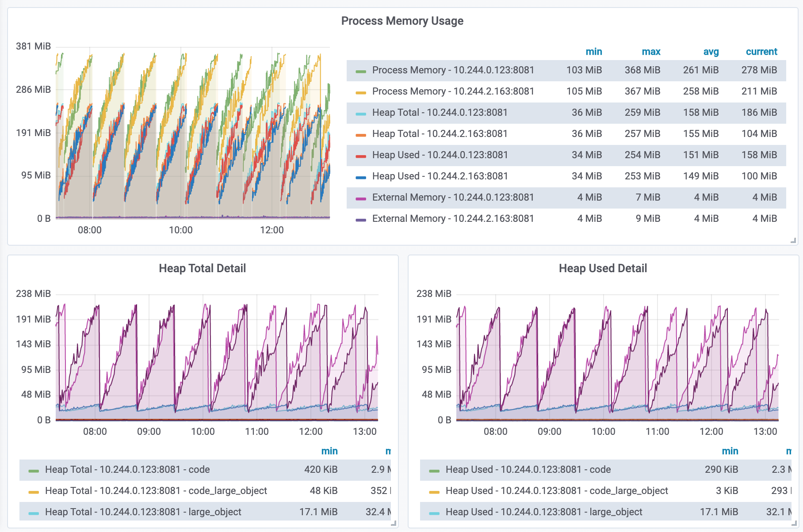Click inside the Process Memory Usage graph area

tap(193, 133)
